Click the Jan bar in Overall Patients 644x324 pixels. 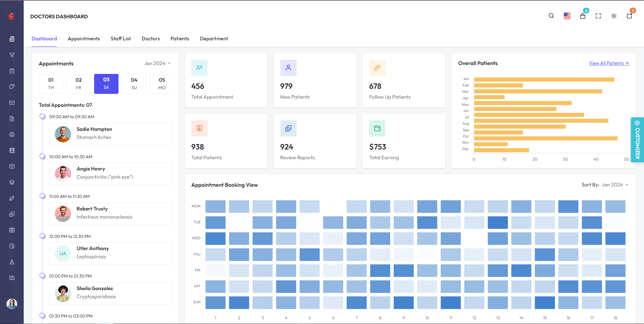pos(544,79)
